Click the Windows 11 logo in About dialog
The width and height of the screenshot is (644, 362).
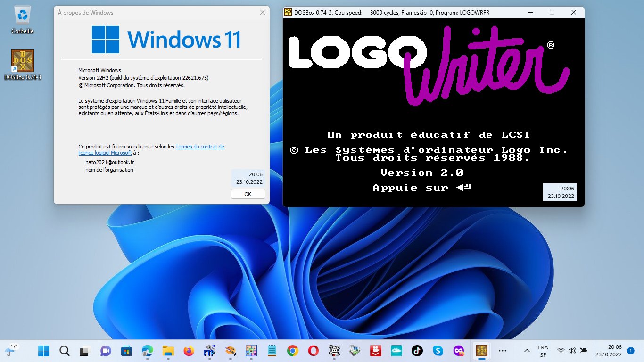166,39
